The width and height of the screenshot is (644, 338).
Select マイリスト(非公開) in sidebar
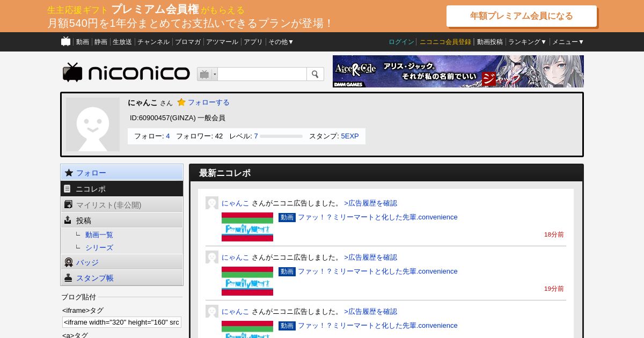pyautogui.click(x=122, y=204)
